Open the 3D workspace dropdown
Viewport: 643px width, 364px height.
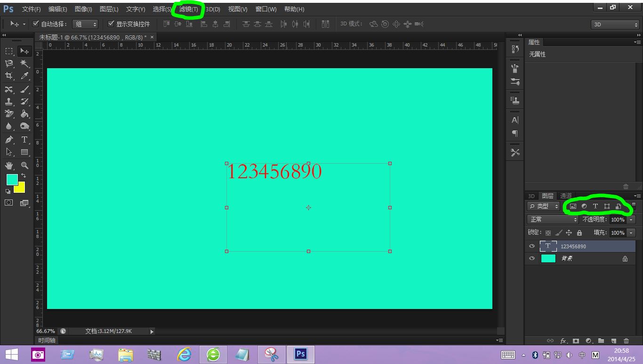pos(615,24)
